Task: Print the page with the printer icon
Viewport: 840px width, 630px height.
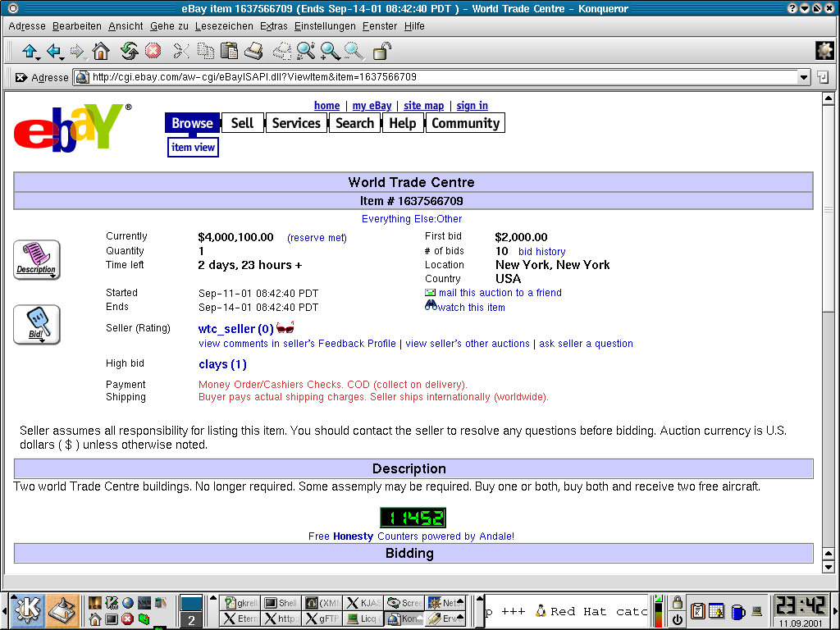Action: pyautogui.click(x=254, y=52)
